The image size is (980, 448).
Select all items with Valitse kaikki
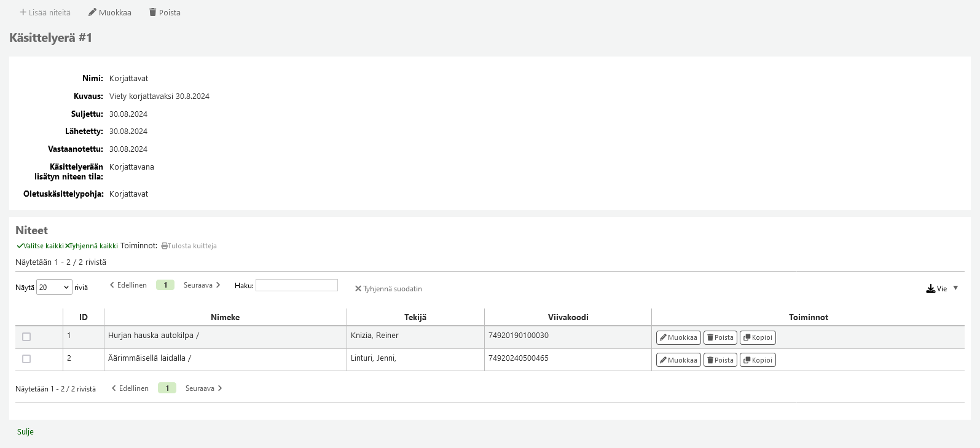click(x=41, y=246)
